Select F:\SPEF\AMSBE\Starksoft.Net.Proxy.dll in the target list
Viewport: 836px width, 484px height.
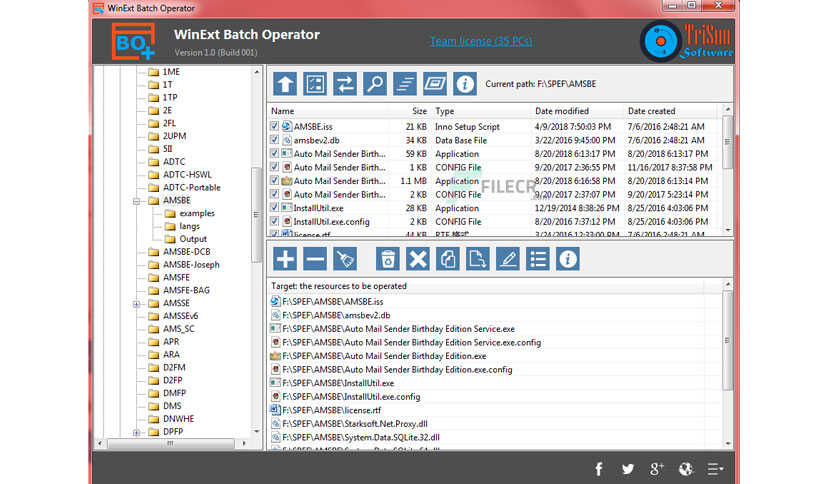[x=355, y=424]
